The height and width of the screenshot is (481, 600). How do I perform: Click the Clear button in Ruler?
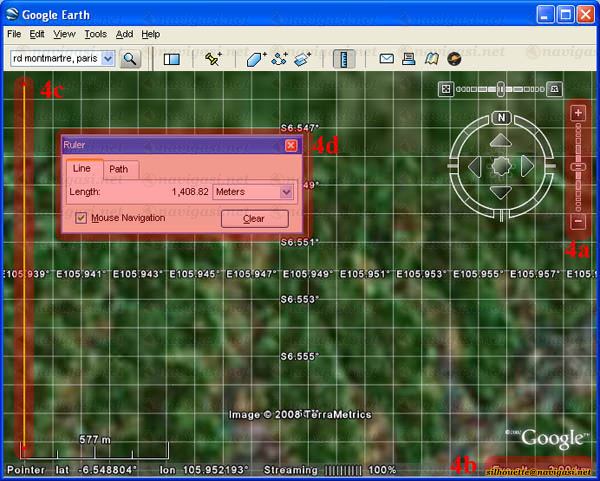253,218
